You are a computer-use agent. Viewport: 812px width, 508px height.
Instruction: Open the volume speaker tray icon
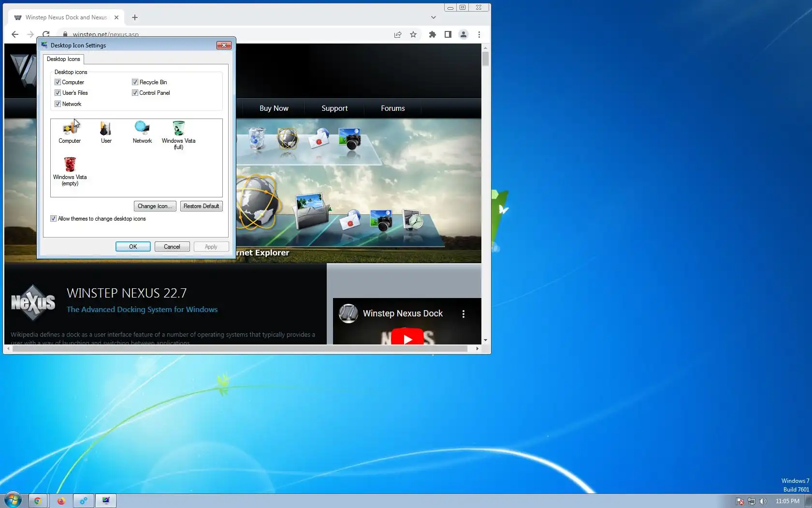click(x=763, y=501)
